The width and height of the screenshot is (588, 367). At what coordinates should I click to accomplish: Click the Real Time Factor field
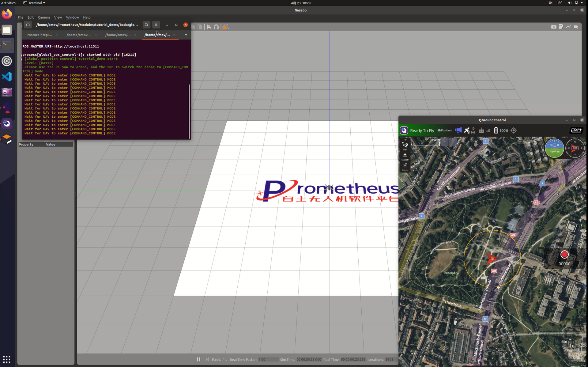268,359
